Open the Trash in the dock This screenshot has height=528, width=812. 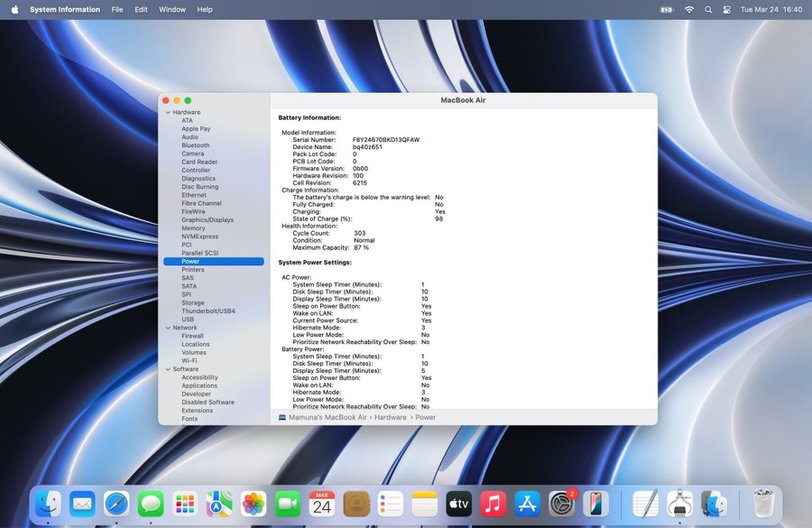pos(765,504)
